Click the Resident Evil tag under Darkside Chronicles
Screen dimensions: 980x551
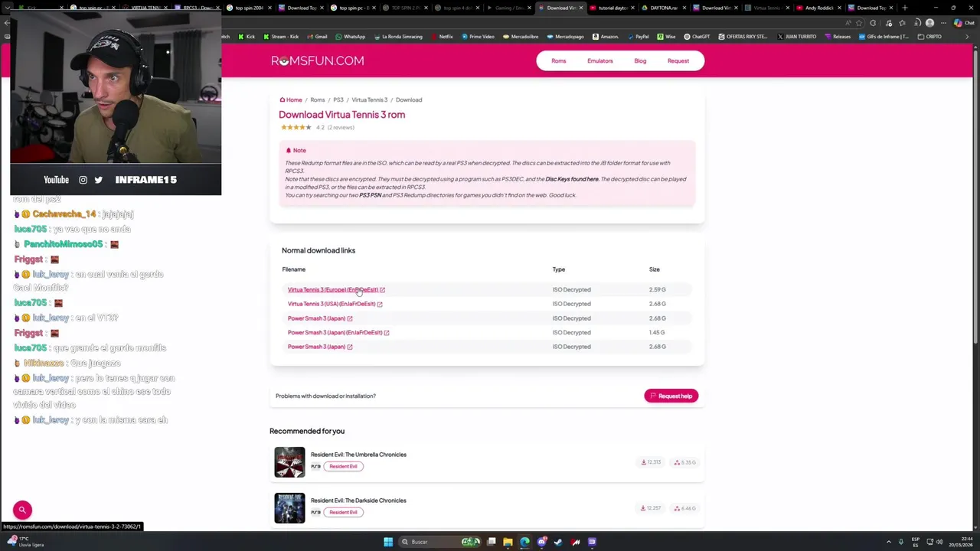(x=343, y=512)
